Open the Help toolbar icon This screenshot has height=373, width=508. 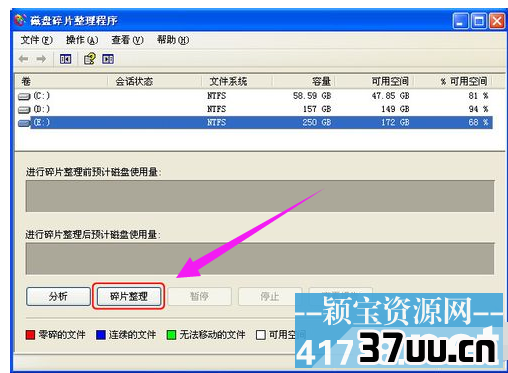[90, 59]
